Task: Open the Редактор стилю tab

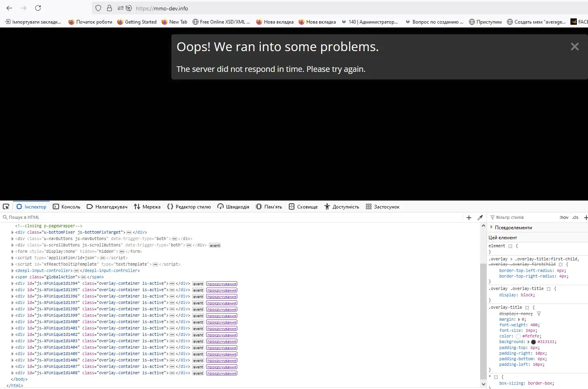Action: point(189,206)
